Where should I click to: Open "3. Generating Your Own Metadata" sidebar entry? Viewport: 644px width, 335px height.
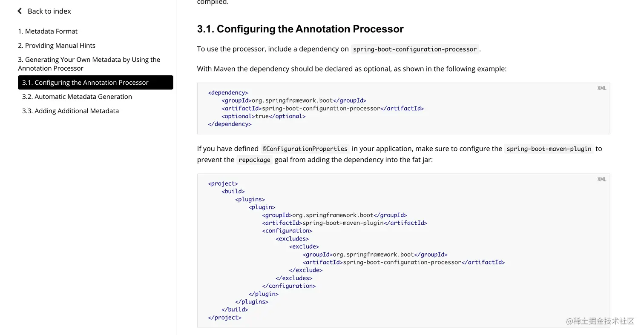[x=89, y=64]
